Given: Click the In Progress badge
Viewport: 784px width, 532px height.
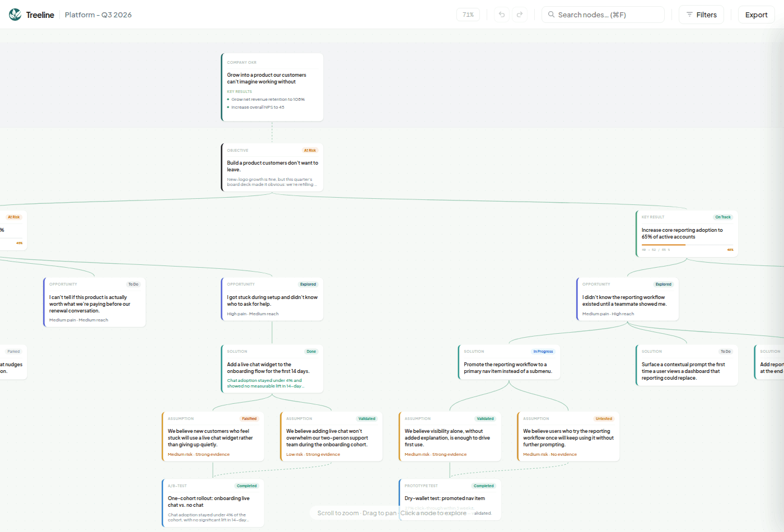Looking at the screenshot, I should click(x=543, y=352).
